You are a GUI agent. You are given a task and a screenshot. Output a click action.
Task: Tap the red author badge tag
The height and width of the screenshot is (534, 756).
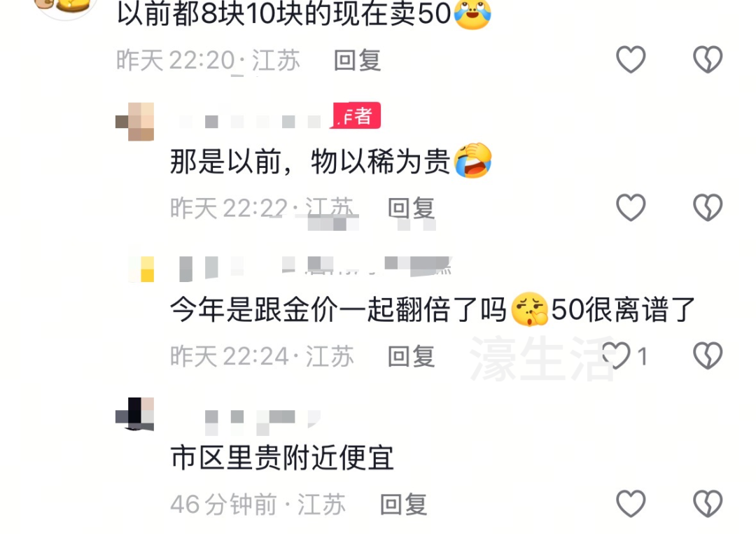pyautogui.click(x=356, y=115)
